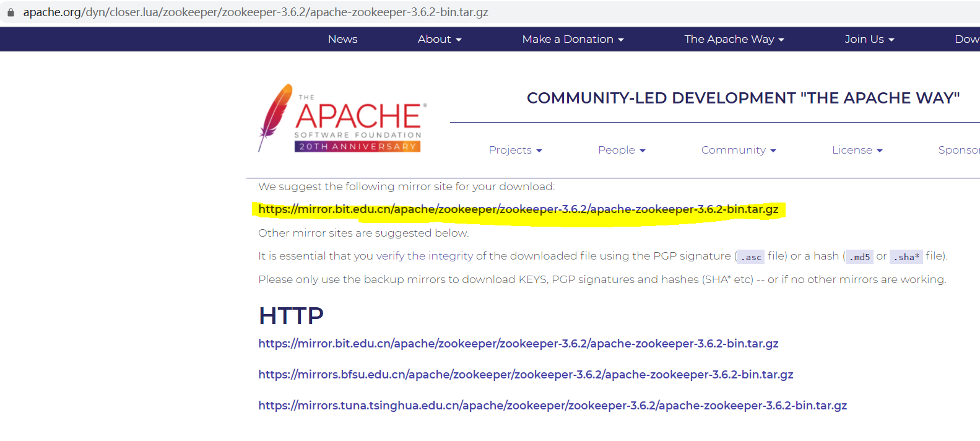This screenshot has width=980, height=441.
Task: Expand The Apache Way dropdown
Action: pyautogui.click(x=734, y=39)
